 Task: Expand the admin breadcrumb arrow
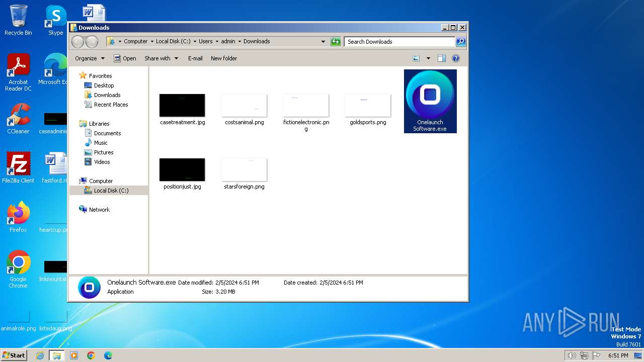coord(239,42)
